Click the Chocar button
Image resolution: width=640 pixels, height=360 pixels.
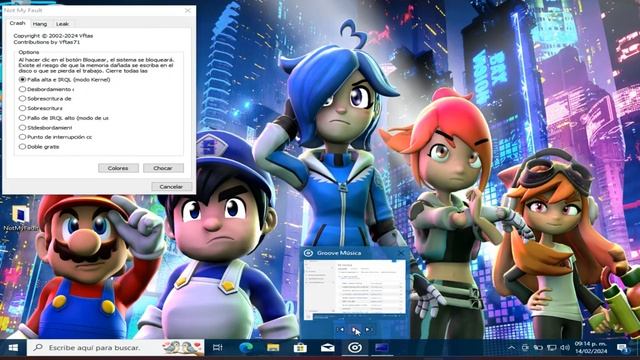click(163, 168)
